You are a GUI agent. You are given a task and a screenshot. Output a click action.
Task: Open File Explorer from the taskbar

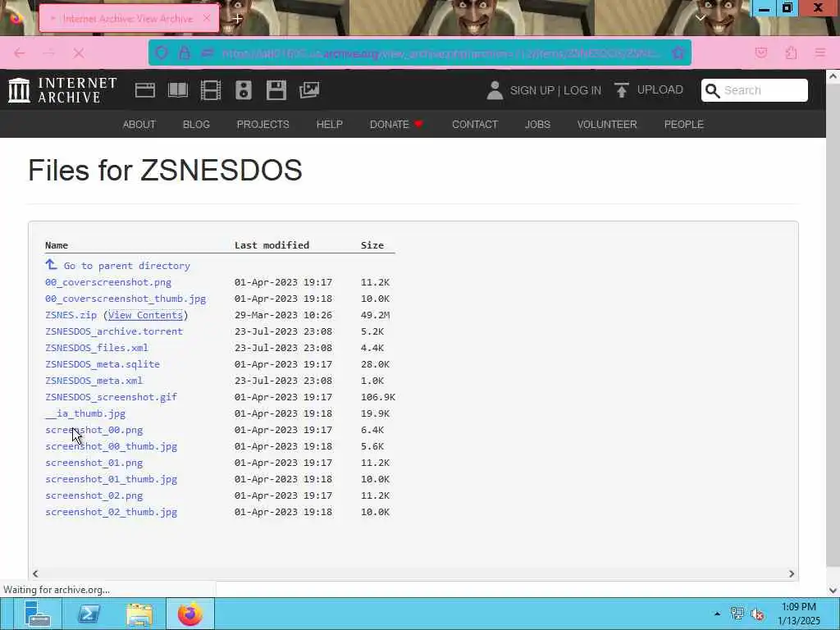[x=139, y=614]
